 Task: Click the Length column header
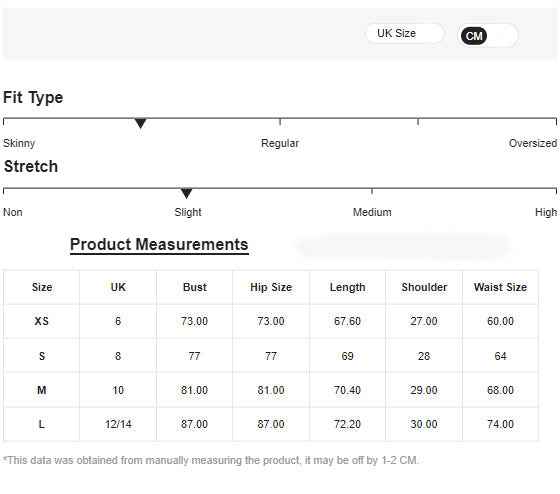pos(348,287)
